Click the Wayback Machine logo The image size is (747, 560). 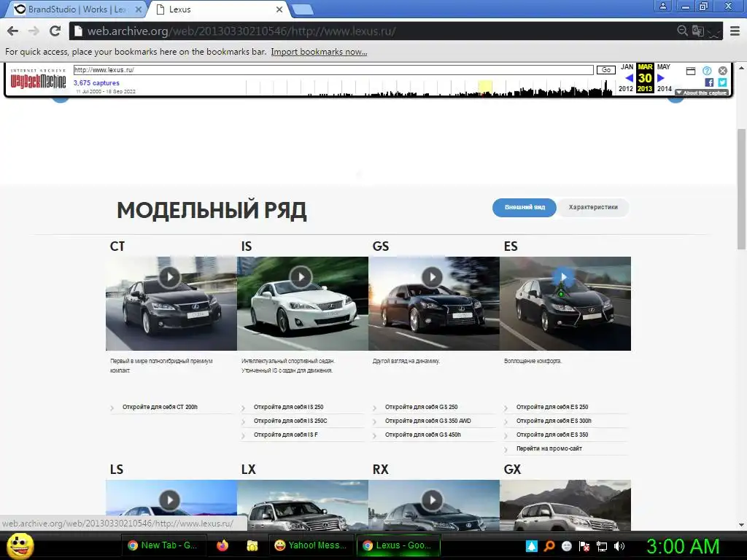(38, 79)
